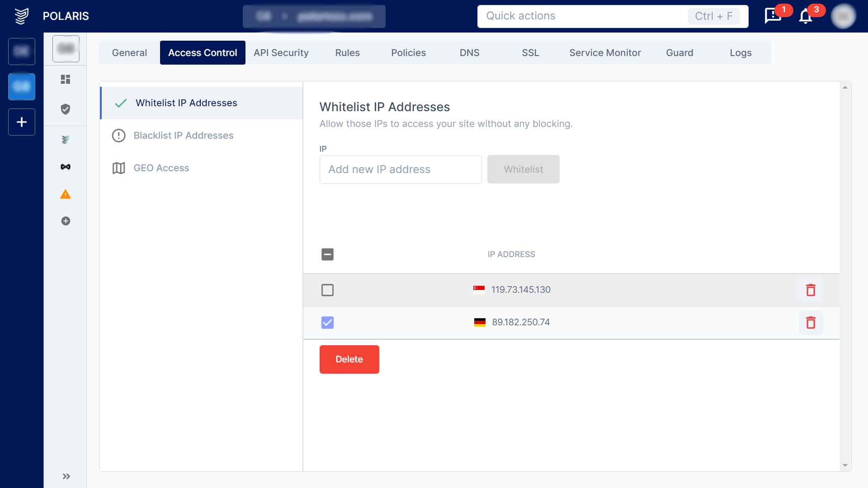Expand the sidebar with double chevron
Viewport: 868px width, 488px height.
click(66, 476)
